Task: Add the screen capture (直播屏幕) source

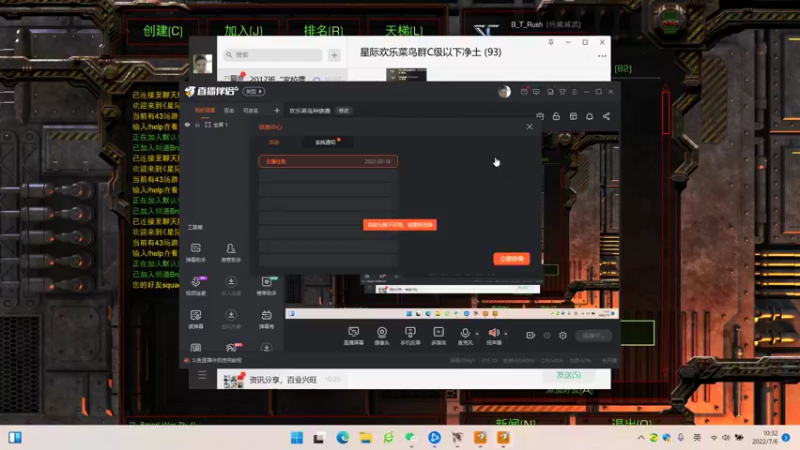Action: tap(354, 336)
